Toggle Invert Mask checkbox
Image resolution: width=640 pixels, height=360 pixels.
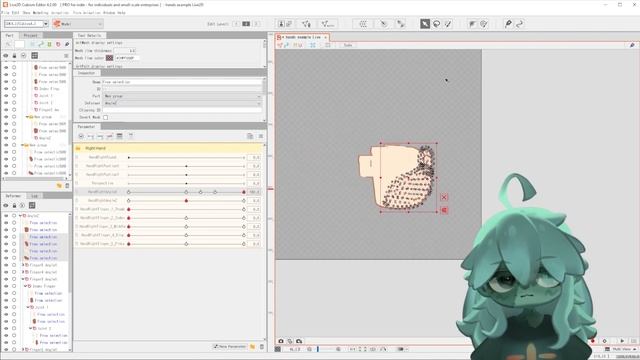(x=105, y=117)
